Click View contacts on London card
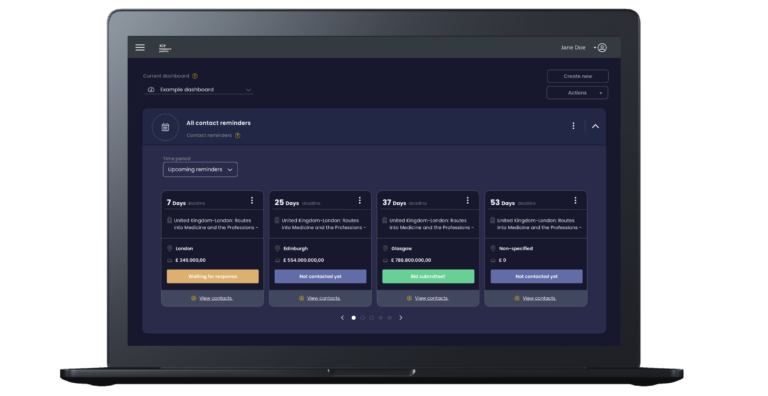This screenshot has height=396, width=768. 216,298
